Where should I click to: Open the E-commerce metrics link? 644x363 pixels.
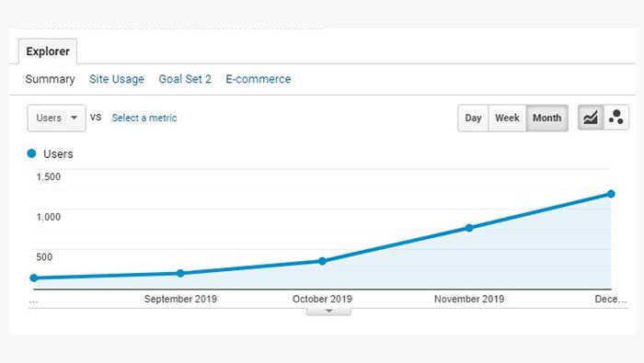pyautogui.click(x=259, y=79)
